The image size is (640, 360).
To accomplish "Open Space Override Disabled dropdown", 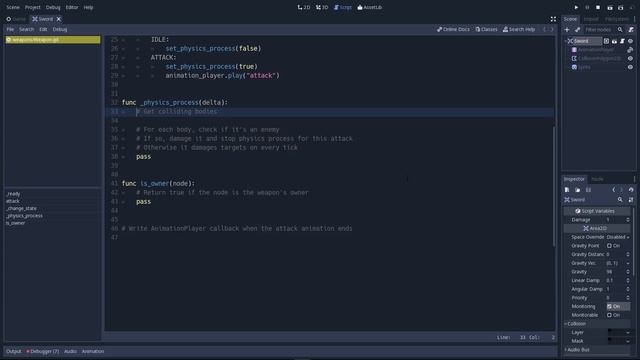I will [618, 237].
